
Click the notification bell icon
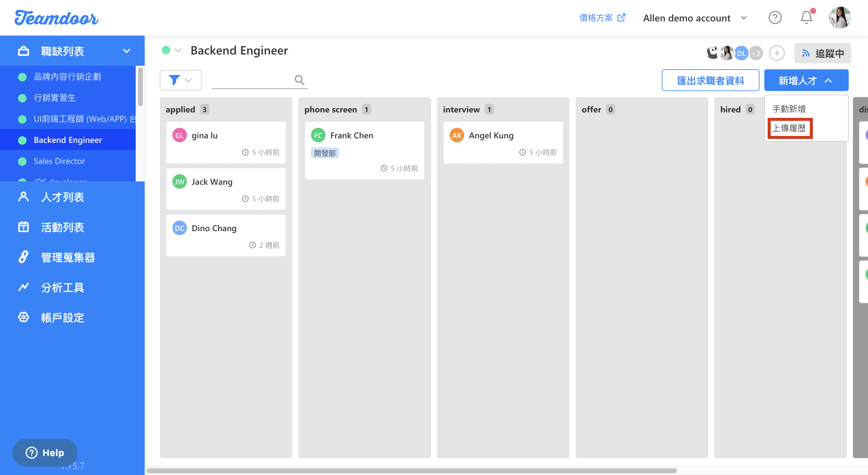click(x=806, y=17)
